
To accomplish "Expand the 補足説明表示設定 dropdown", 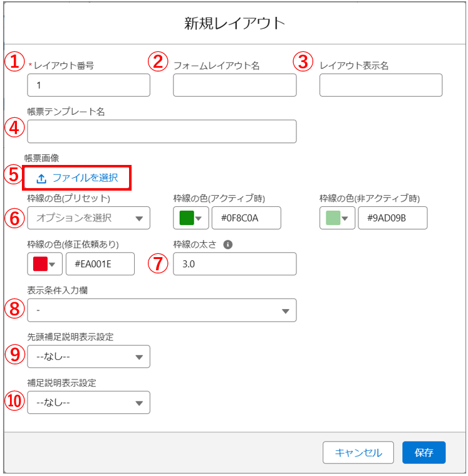I will coord(88,403).
